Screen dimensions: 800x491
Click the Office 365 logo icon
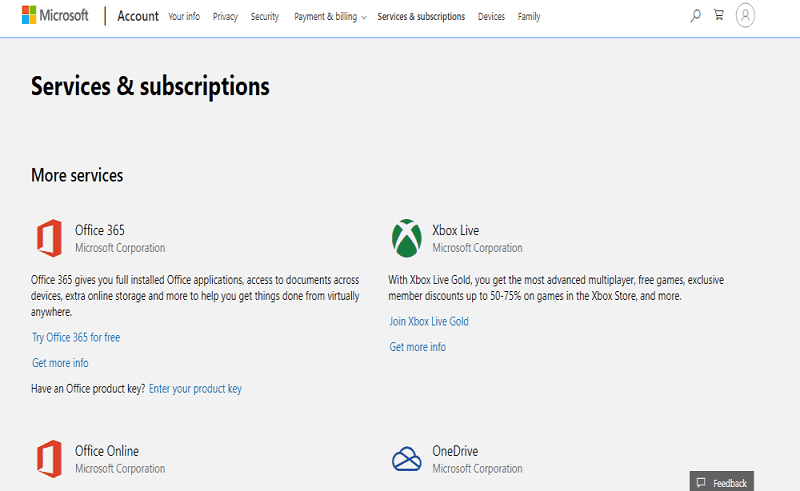(x=49, y=238)
